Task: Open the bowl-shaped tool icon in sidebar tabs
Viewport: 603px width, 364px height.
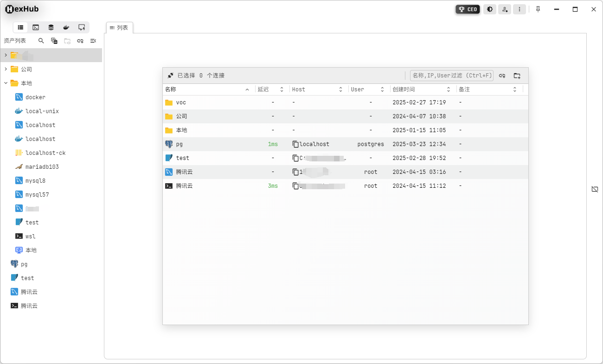Action: click(x=66, y=27)
